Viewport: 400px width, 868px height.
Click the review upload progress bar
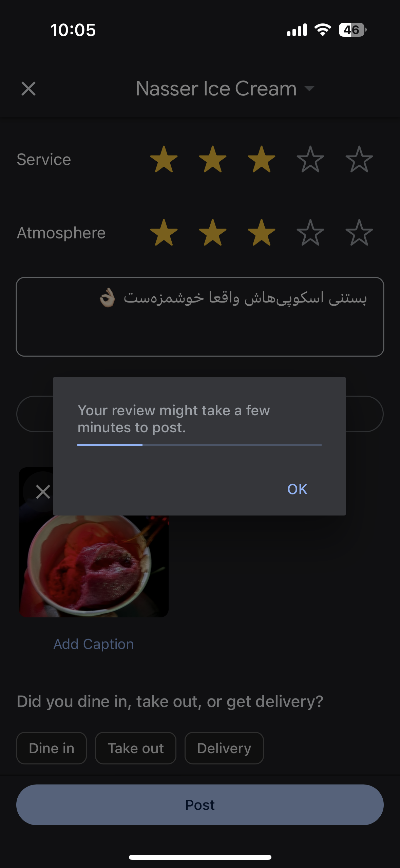199,445
